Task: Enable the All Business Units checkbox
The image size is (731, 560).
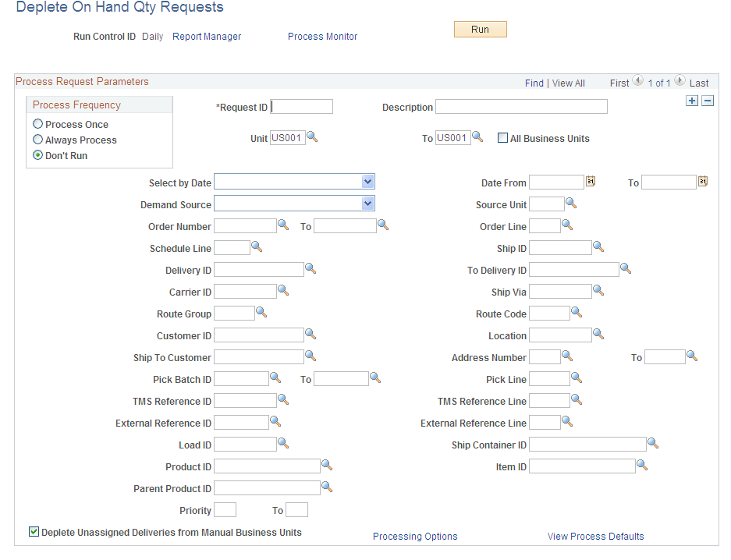Action: (x=502, y=138)
